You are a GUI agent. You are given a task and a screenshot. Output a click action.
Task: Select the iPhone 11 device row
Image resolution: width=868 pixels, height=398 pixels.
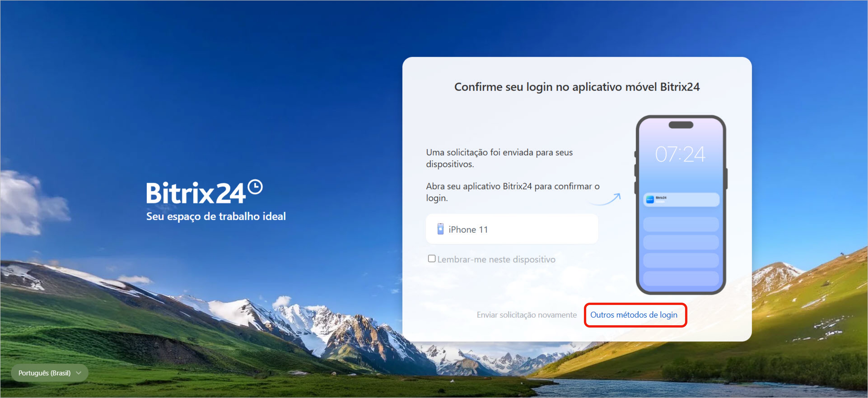[511, 229]
